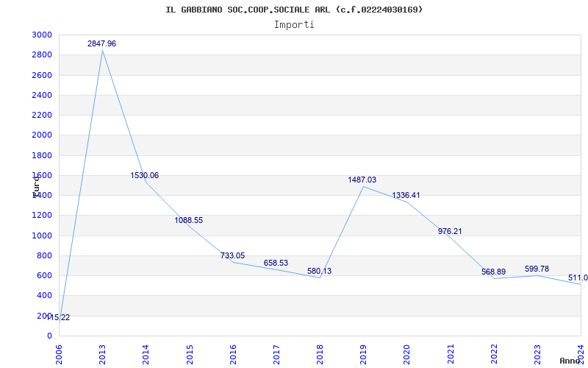Click x-axis year label 2020
The width and height of the screenshot is (588, 368).
407,355
